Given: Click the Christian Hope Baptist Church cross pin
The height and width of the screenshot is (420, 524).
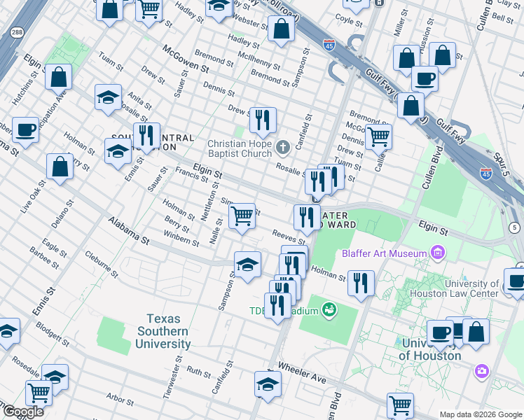Looking at the screenshot, I should [283, 147].
